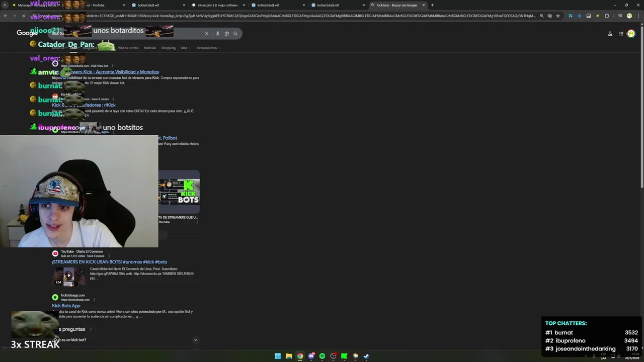
Task: Open the Kick app from the taskbar
Action: 344,356
